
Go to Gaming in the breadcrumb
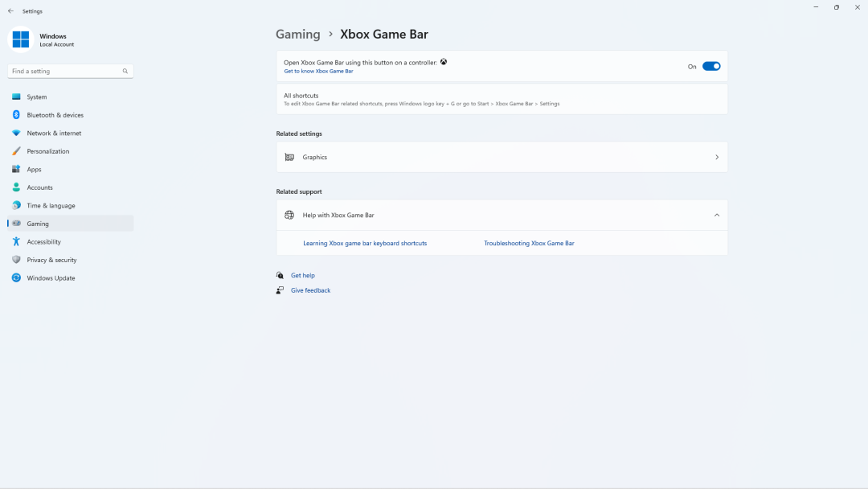click(297, 35)
